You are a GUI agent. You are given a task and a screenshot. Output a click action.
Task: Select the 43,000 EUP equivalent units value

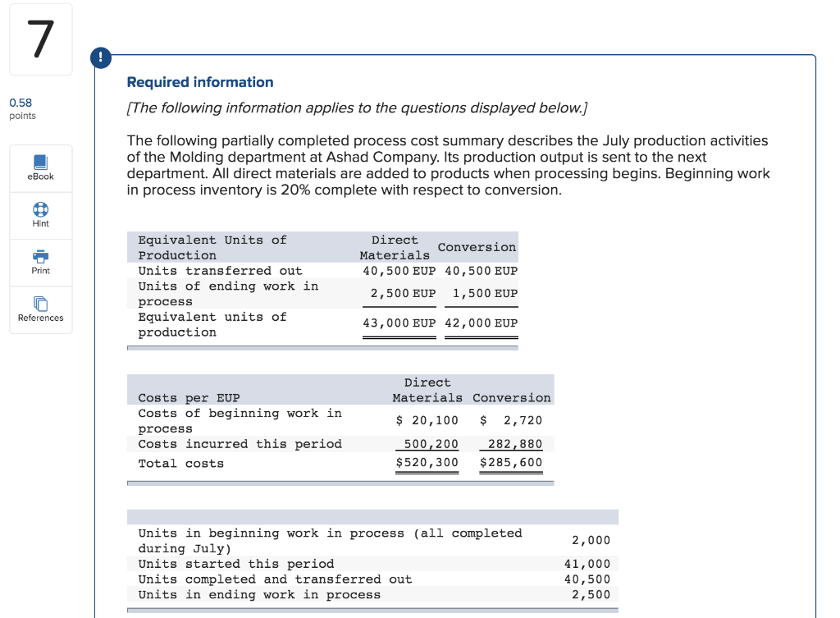pyautogui.click(x=399, y=323)
